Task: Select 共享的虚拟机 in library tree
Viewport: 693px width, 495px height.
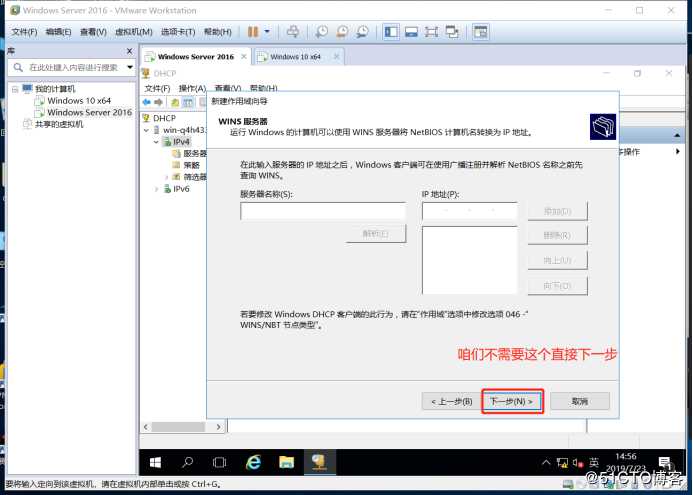Action: 59,124
